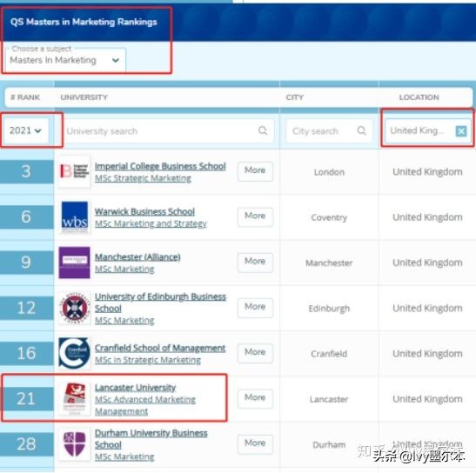Viewport: 476px width, 473px height.
Task: Click the London city cell
Action: coord(329,172)
